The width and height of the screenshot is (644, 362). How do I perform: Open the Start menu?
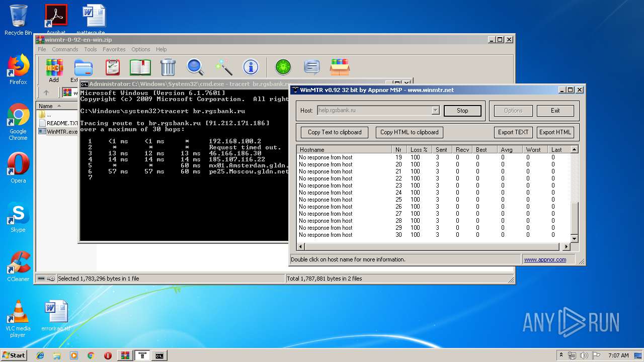[x=14, y=355]
